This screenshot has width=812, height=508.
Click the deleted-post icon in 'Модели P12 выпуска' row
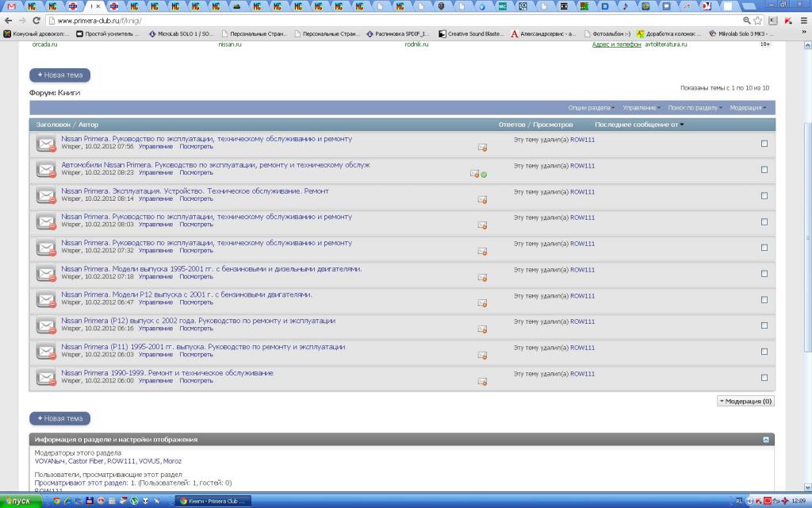click(x=482, y=302)
